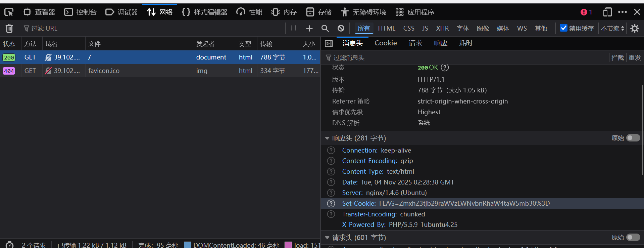Screen dimensions: 644x248
Task: Open the 不节流 throttling dropdown
Action: click(612, 29)
